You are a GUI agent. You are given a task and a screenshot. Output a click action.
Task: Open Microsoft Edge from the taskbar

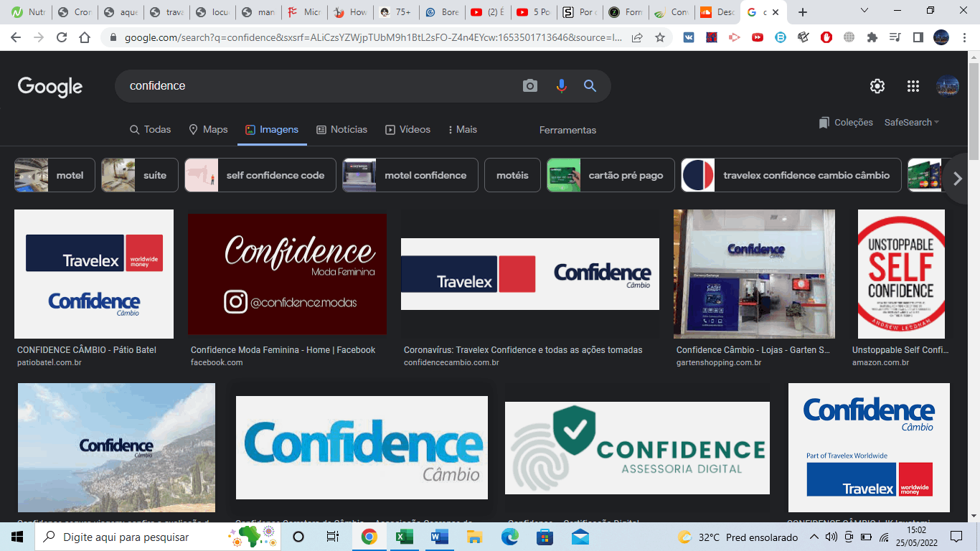point(510,537)
